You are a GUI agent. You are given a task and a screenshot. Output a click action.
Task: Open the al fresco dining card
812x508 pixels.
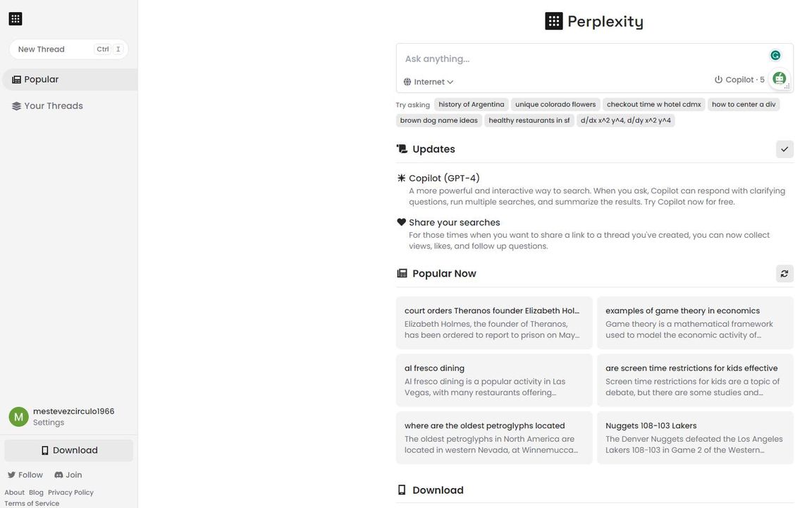point(494,380)
